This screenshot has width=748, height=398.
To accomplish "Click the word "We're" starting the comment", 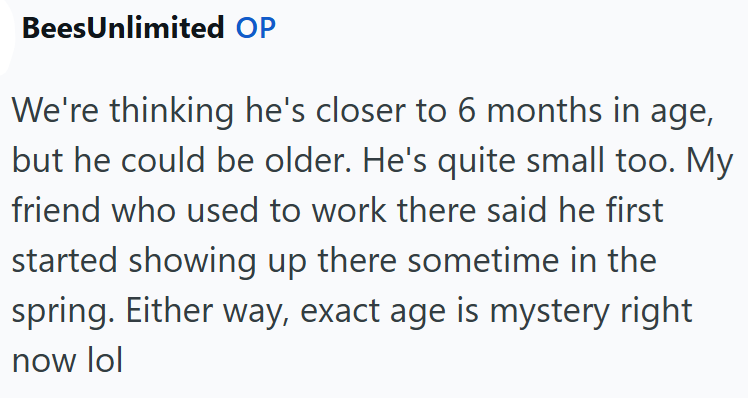I will 55,110.
